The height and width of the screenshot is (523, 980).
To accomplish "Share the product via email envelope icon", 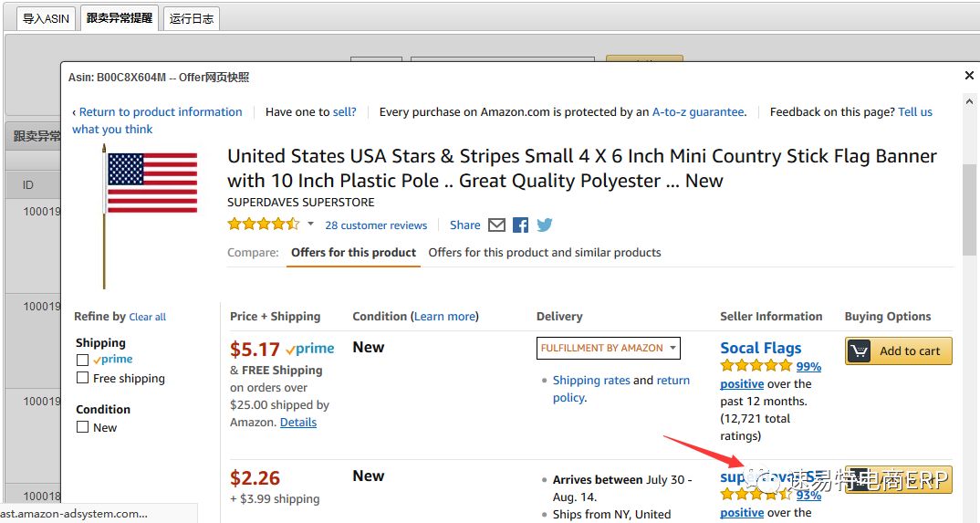I will tap(496, 225).
